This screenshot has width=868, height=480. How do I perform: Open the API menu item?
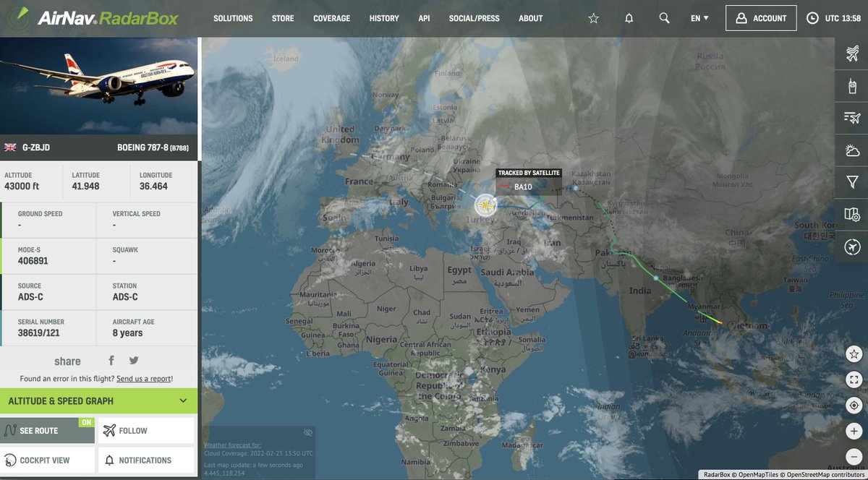[x=424, y=18]
